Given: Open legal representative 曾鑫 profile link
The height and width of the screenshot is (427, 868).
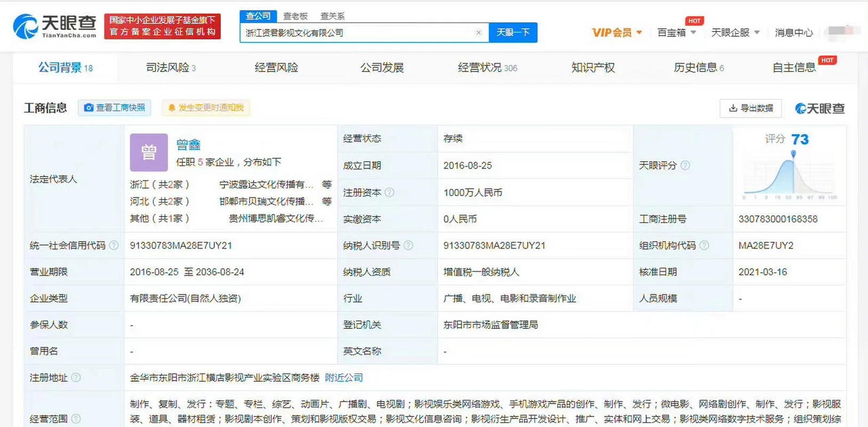Looking at the screenshot, I should tap(189, 145).
